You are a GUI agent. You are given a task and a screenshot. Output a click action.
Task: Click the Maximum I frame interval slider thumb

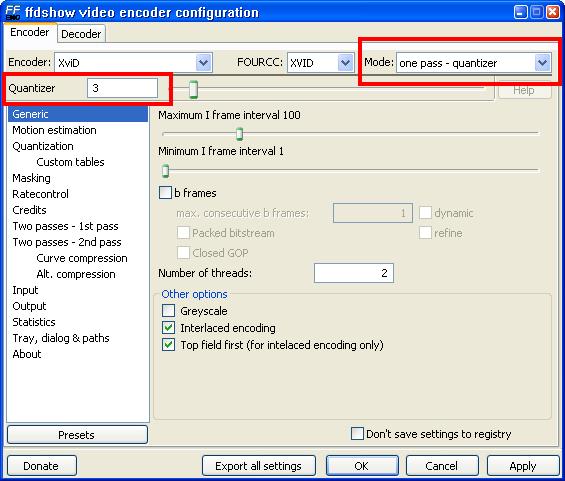point(239,134)
